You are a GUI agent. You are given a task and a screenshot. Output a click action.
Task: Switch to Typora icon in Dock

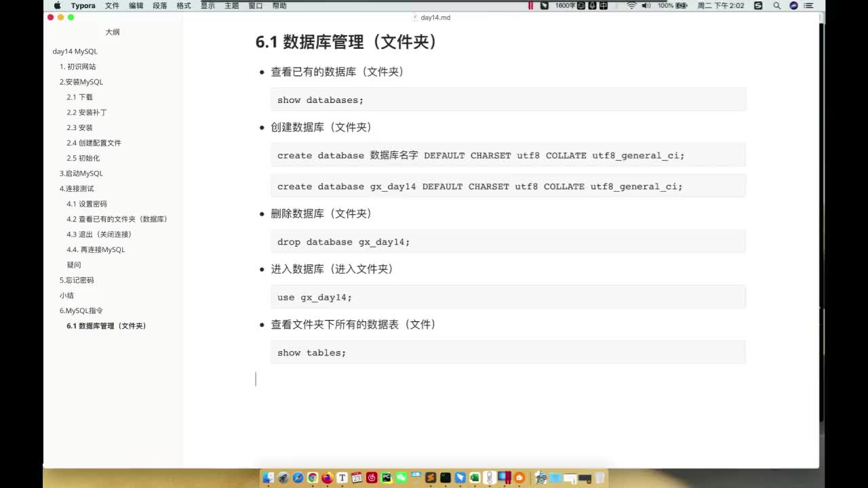tap(342, 477)
